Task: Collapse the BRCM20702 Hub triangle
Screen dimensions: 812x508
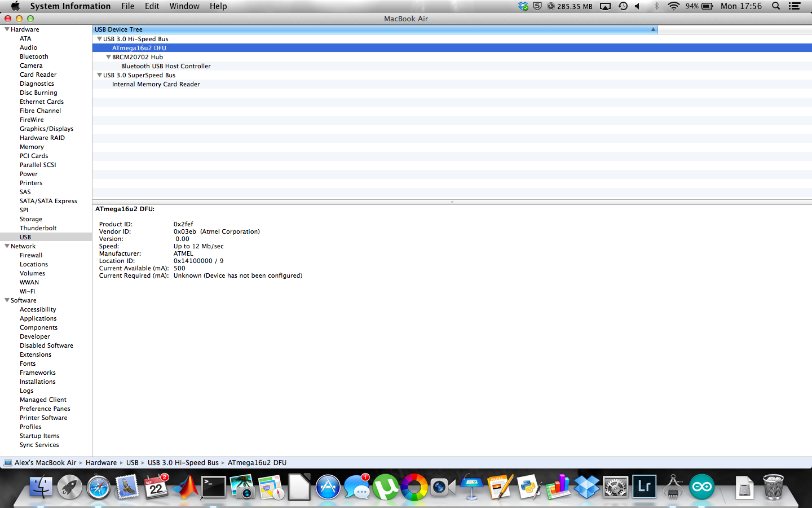Action: (108, 57)
